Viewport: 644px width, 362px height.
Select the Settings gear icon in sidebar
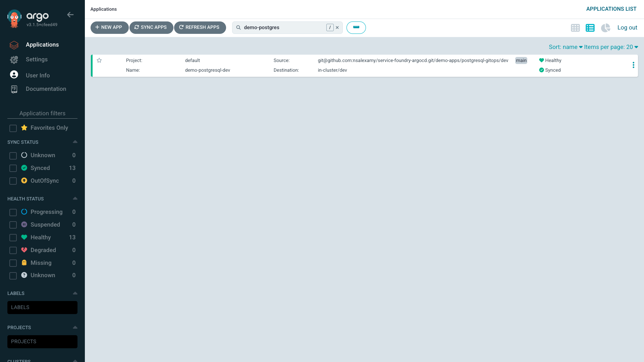14,59
